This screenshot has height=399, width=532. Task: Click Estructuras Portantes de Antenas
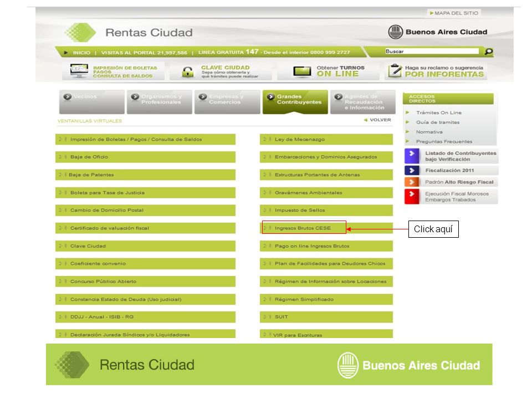tap(326, 175)
